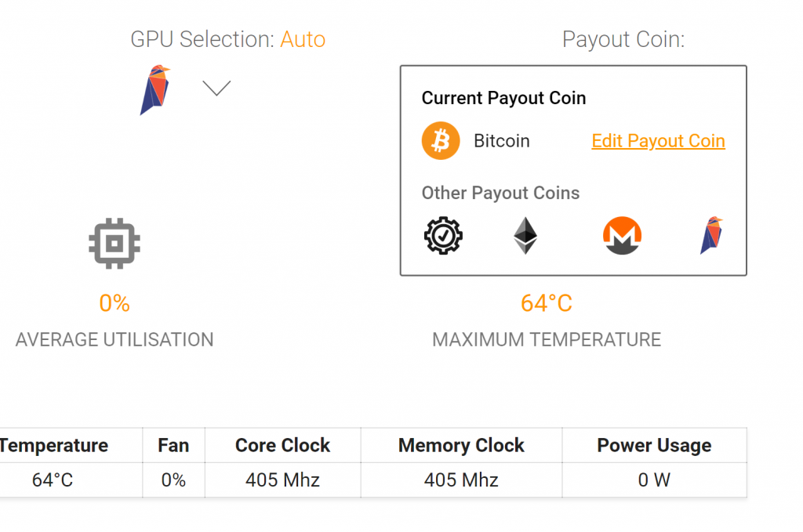Screen dimensions: 803x532
Task: Click the Memory Clock column header
Action: click(461, 445)
